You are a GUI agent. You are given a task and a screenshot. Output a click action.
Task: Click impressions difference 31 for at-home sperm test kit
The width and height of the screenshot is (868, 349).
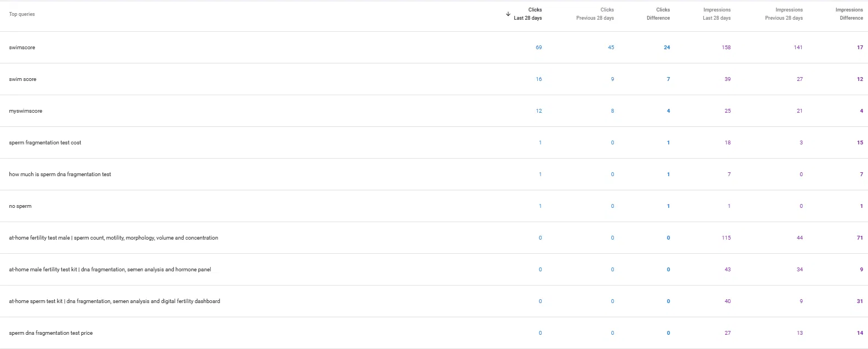pyautogui.click(x=860, y=301)
